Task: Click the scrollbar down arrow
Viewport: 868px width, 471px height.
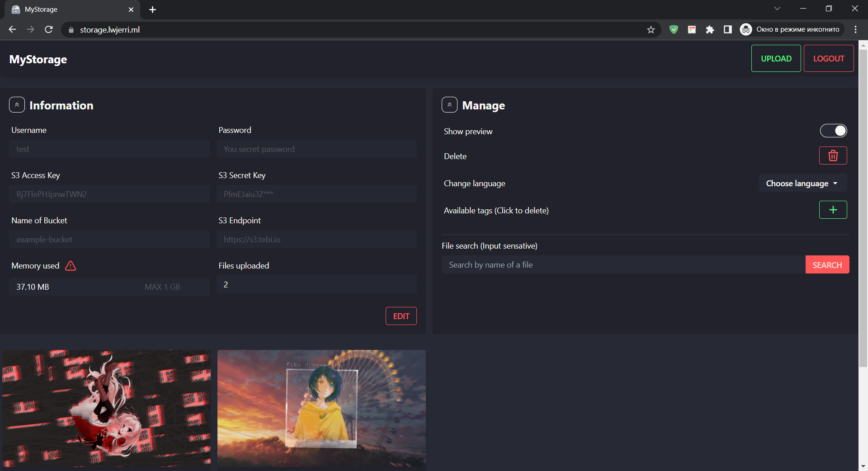Action: (x=863, y=466)
